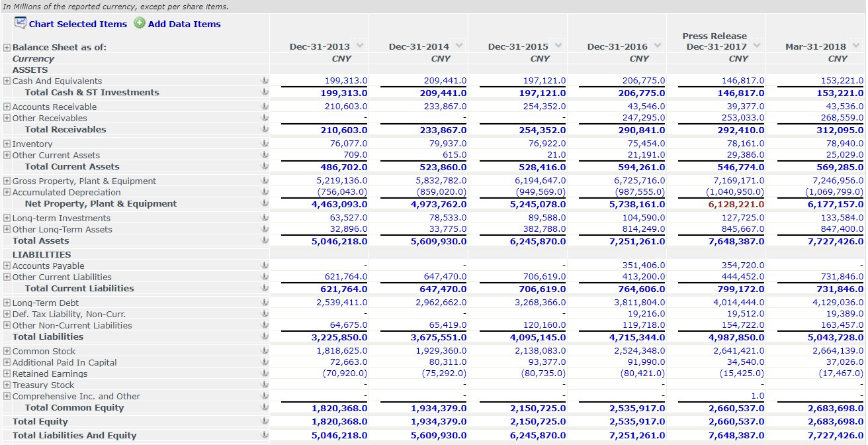Viewport: 868px width, 445px height.
Task: Click the pin icon for Cash And Equivalents row
Action: tap(265, 81)
